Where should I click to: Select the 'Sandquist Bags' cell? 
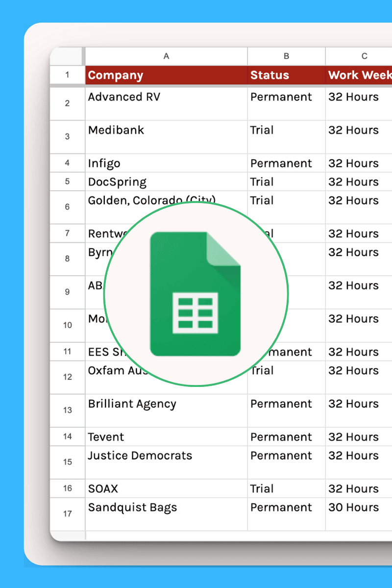pos(167,514)
